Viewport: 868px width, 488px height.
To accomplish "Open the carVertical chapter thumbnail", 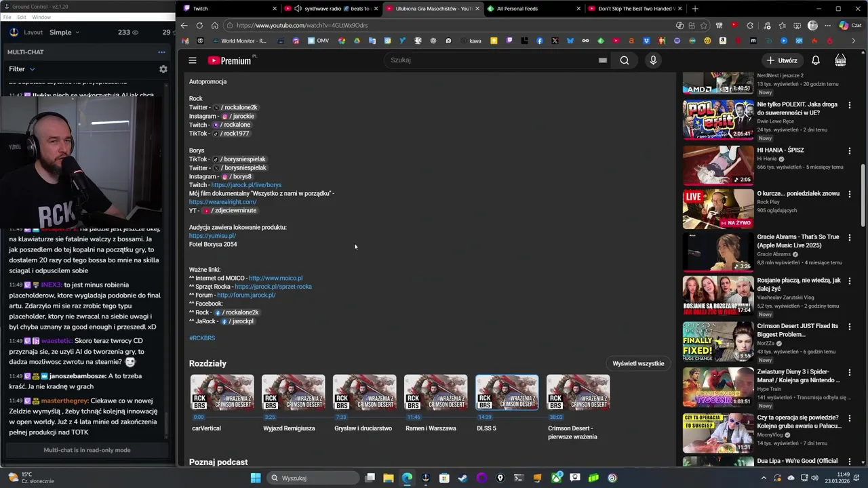I will coord(222,392).
